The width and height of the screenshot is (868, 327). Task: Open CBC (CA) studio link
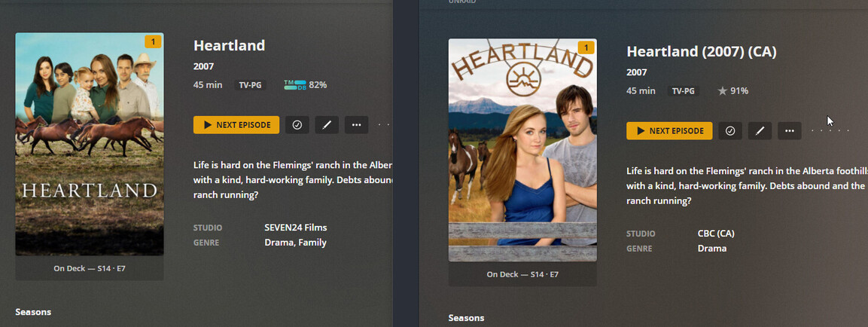716,234
